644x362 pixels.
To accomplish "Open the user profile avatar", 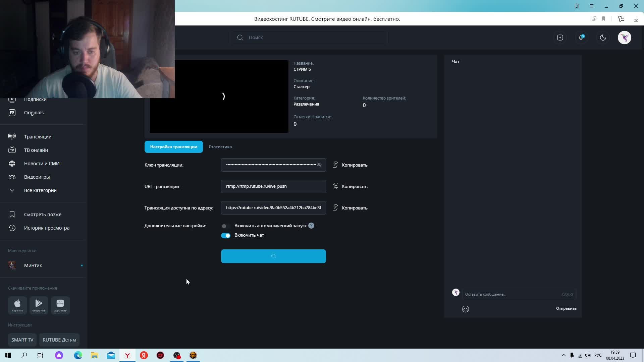I will pyautogui.click(x=624, y=38).
